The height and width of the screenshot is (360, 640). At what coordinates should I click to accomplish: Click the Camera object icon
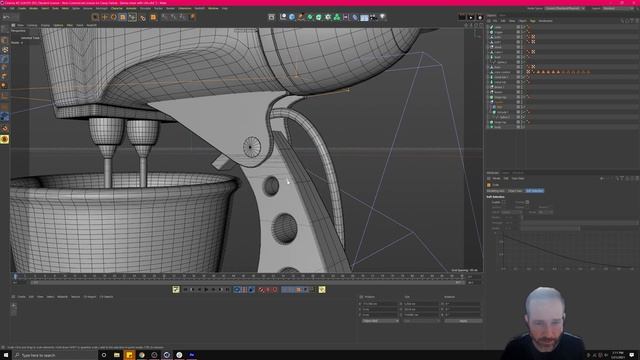click(373, 17)
